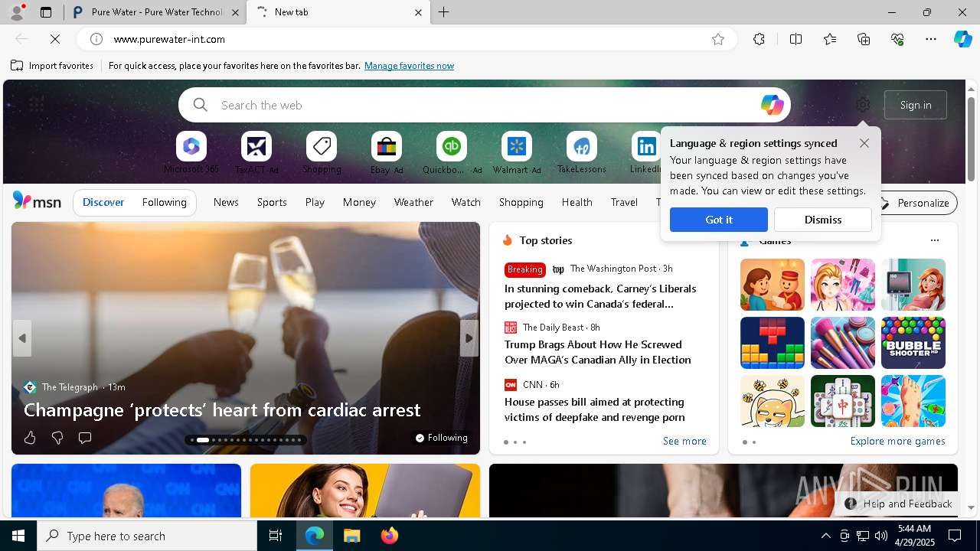Dislike the Champagne article

click(x=57, y=438)
